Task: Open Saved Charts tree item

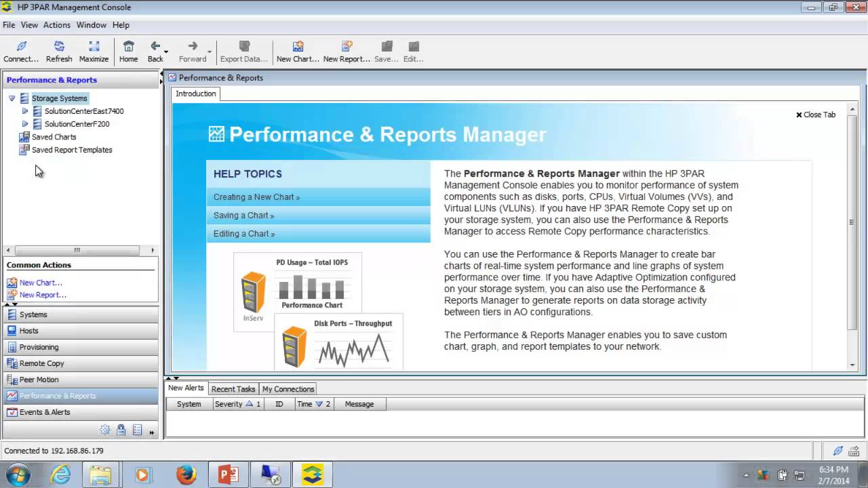Action: [x=54, y=137]
